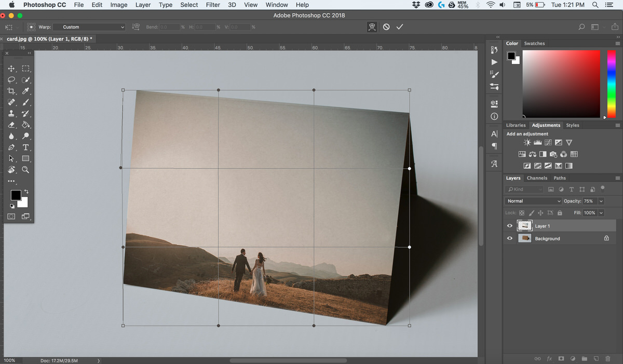This screenshot has height=364, width=623.
Task: Select the Clone Stamp tool
Action: click(x=11, y=113)
